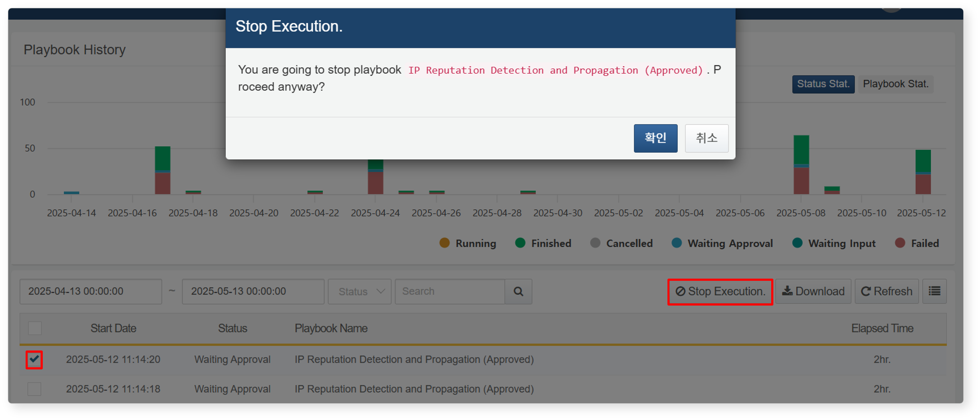
Task: Toggle the Finished legend marker
Action: click(x=520, y=243)
